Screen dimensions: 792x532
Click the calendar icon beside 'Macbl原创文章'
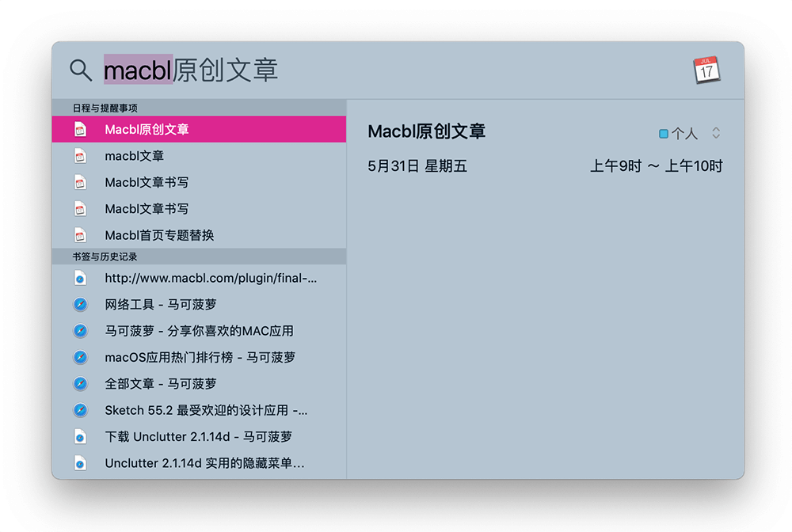pos(80,129)
